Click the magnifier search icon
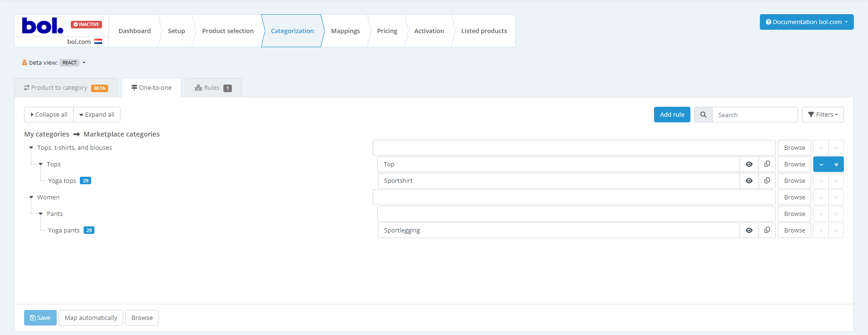The width and height of the screenshot is (868, 335). point(703,115)
